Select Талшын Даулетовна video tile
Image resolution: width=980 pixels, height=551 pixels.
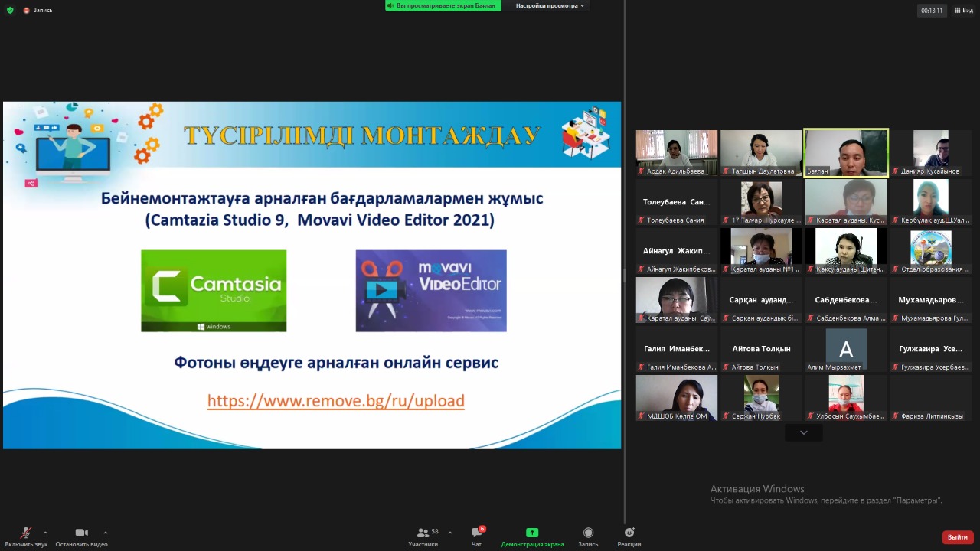(761, 152)
